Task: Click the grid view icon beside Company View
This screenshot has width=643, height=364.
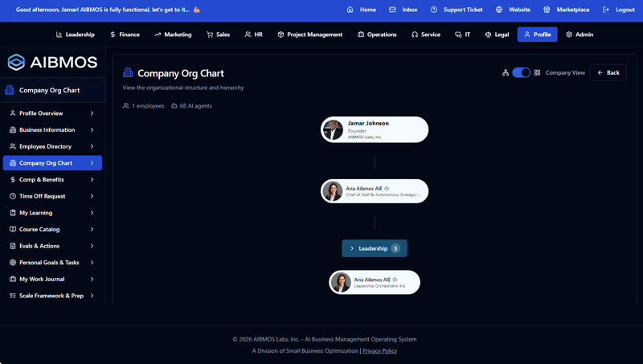Action: tap(537, 72)
